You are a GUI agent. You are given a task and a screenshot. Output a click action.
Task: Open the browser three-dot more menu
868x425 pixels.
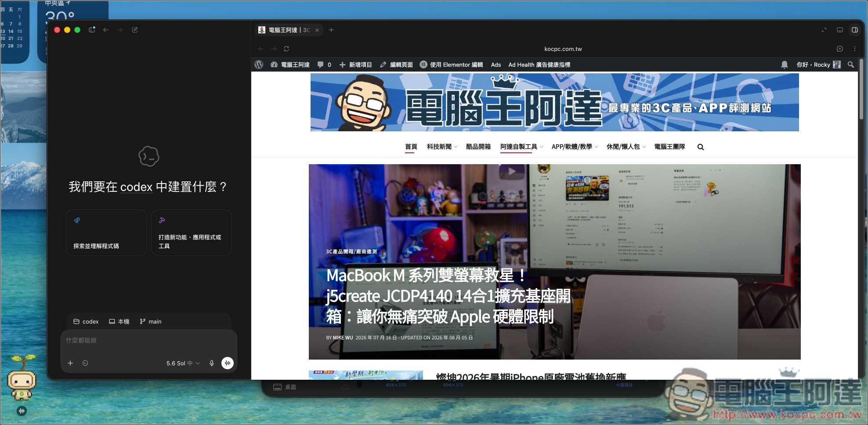point(855,49)
